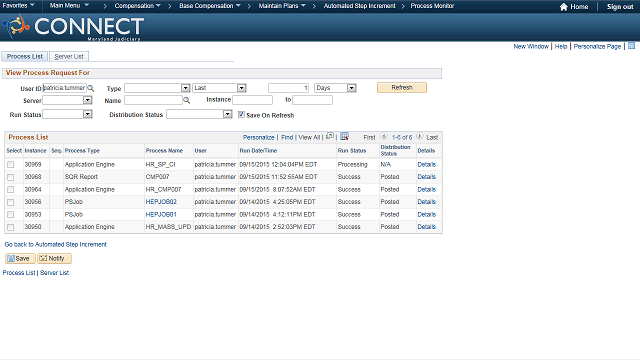This screenshot has width=640, height=360.
Task: Click the Personalize Page link
Action: (597, 47)
